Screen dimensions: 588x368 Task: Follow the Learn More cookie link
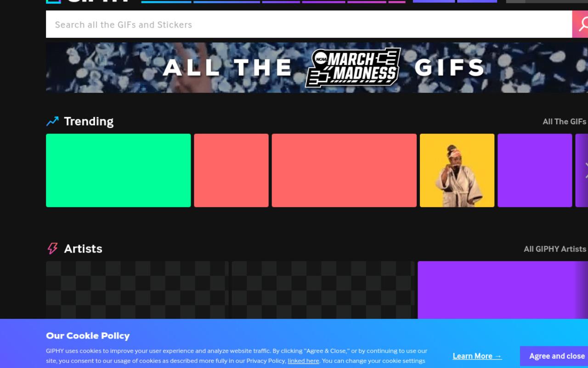(x=477, y=356)
